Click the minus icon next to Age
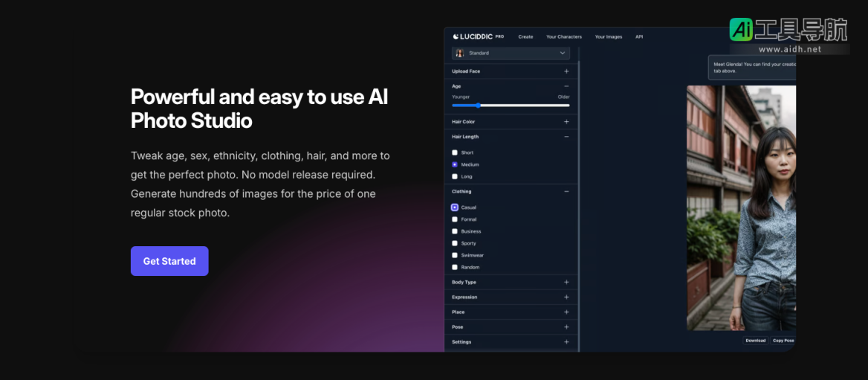The width and height of the screenshot is (868, 380). tap(566, 86)
